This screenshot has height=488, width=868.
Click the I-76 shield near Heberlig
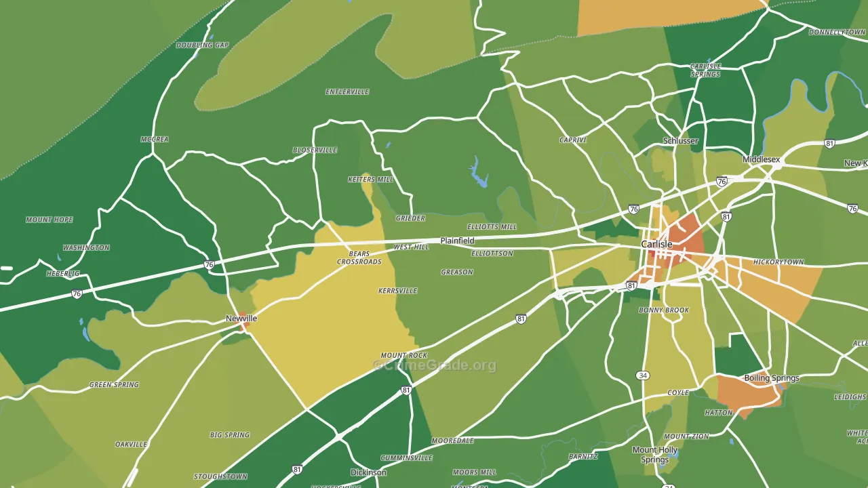[77, 293]
